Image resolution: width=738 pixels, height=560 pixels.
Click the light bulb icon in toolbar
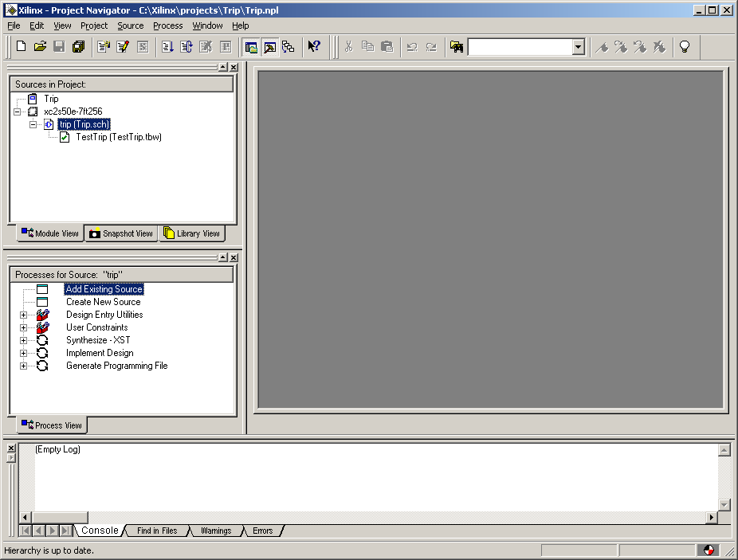684,47
